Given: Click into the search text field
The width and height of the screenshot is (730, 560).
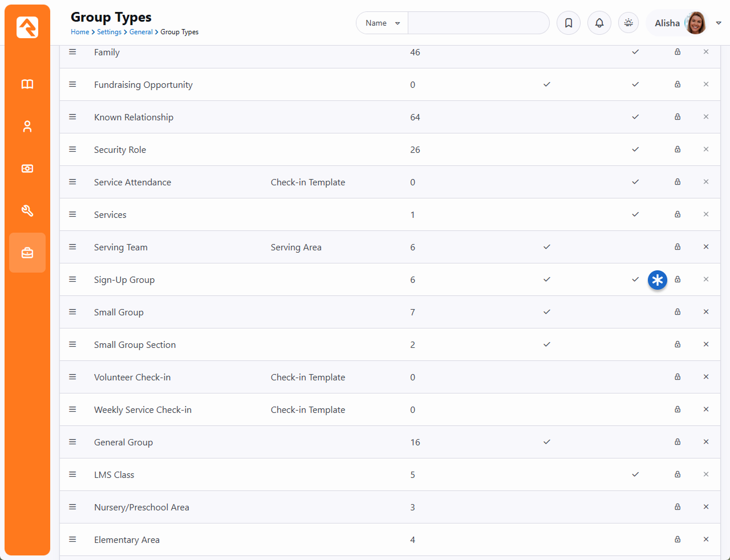Looking at the screenshot, I should click(478, 23).
